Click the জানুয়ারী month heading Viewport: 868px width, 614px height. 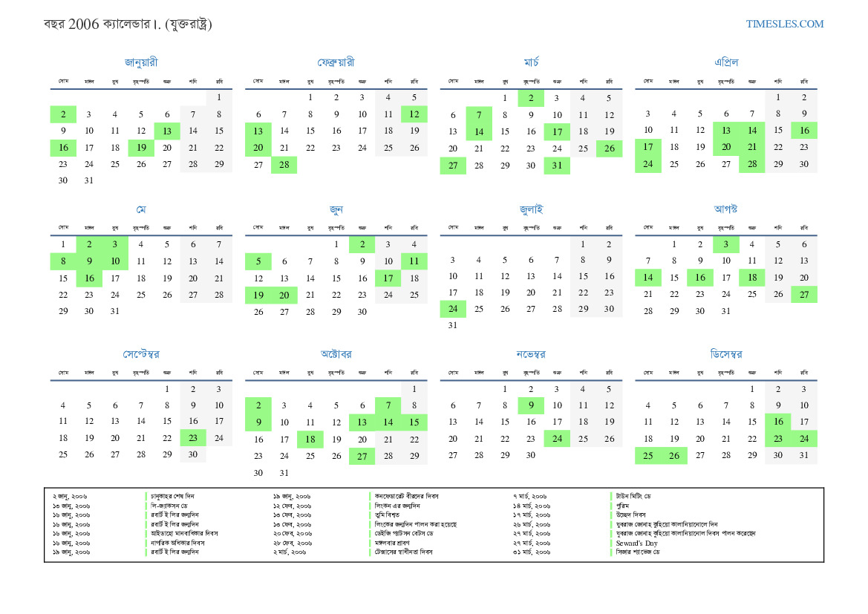[x=141, y=62]
